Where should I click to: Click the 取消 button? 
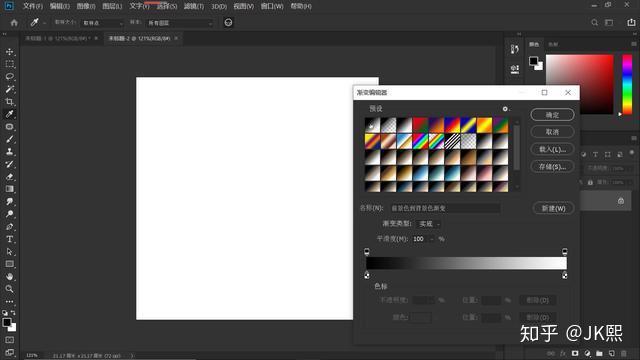[x=552, y=132]
